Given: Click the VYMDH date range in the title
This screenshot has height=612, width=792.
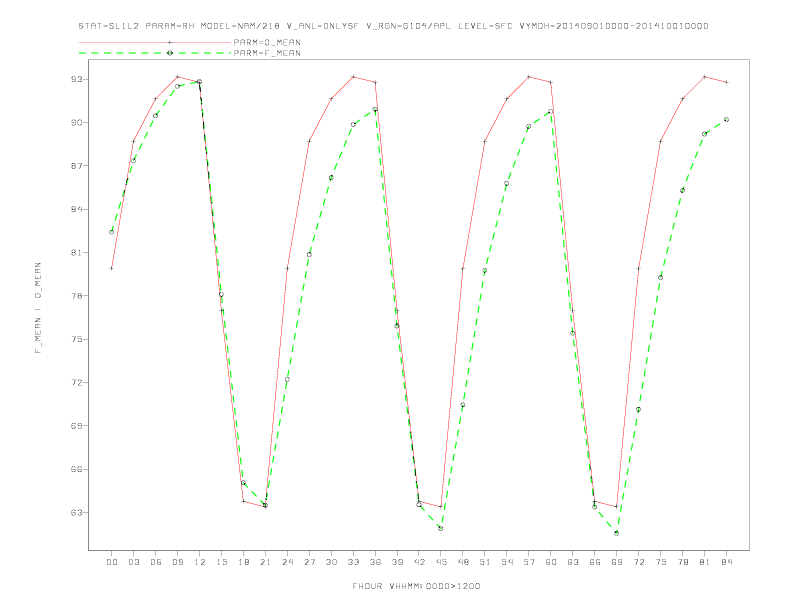Looking at the screenshot, I should click(614, 26).
